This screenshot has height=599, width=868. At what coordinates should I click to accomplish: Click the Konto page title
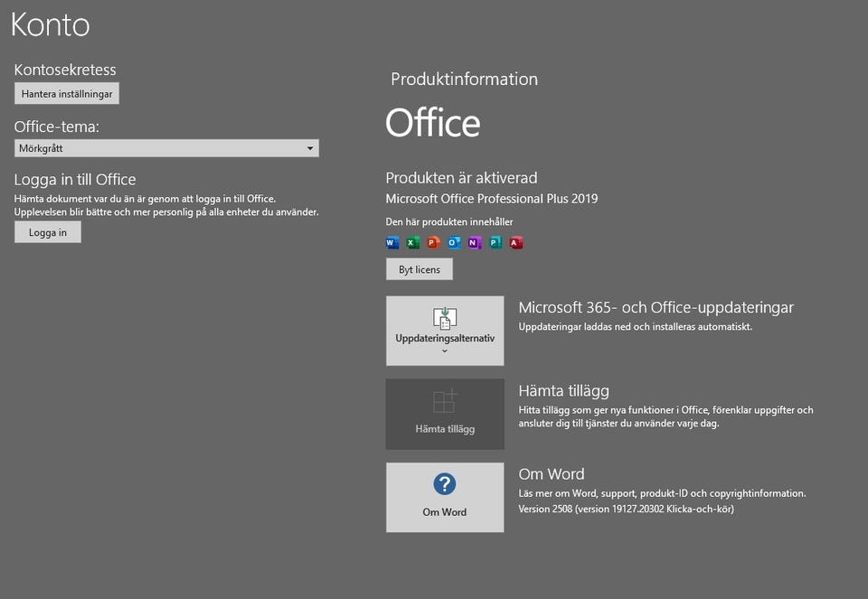[x=51, y=25]
